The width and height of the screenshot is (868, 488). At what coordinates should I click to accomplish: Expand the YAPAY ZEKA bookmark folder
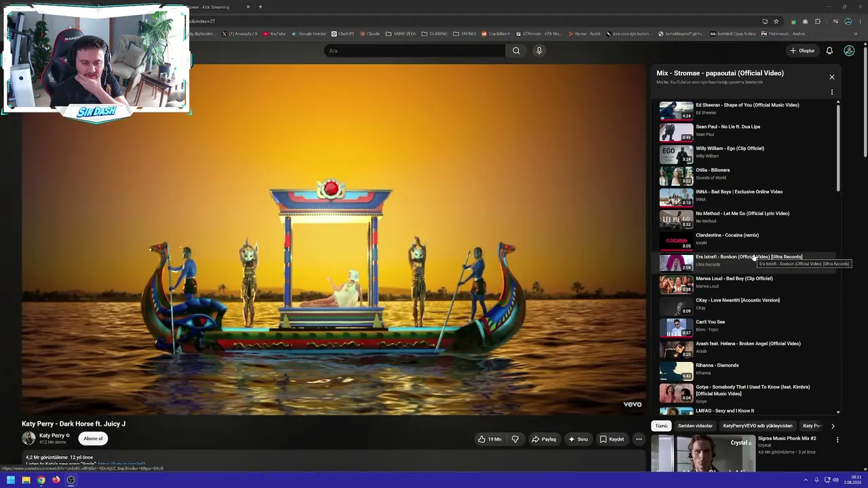pyautogui.click(x=401, y=34)
